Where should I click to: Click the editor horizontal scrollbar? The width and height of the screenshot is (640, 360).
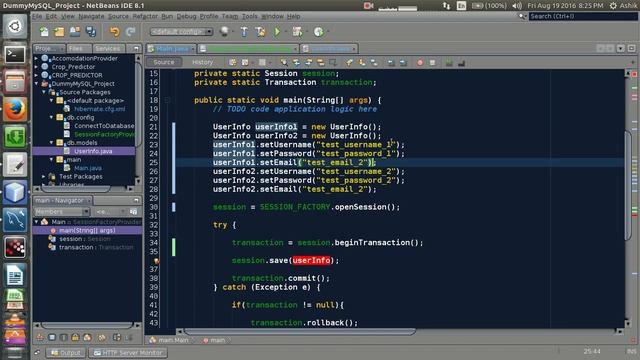[300, 331]
